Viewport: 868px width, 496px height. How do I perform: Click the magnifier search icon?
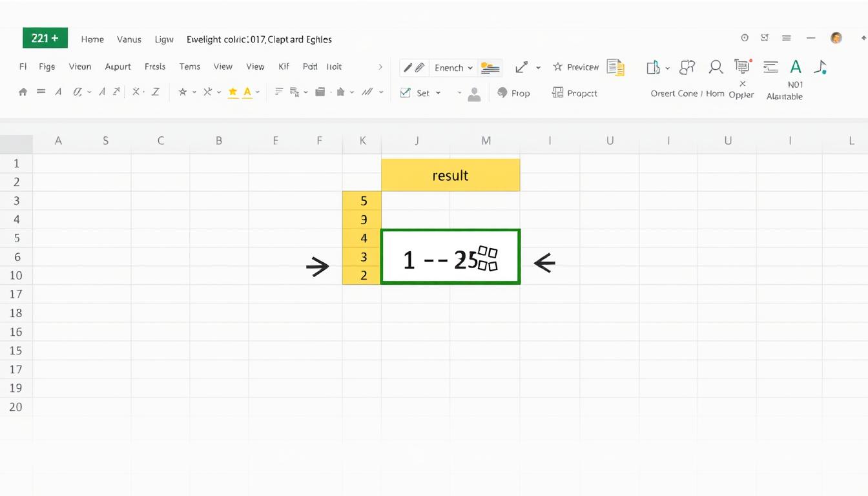(x=716, y=67)
